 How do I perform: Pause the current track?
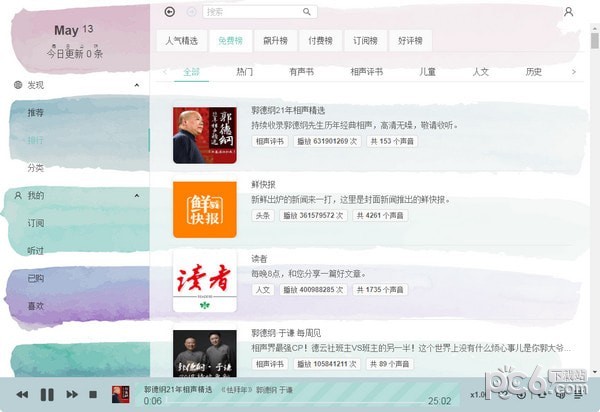[47, 394]
